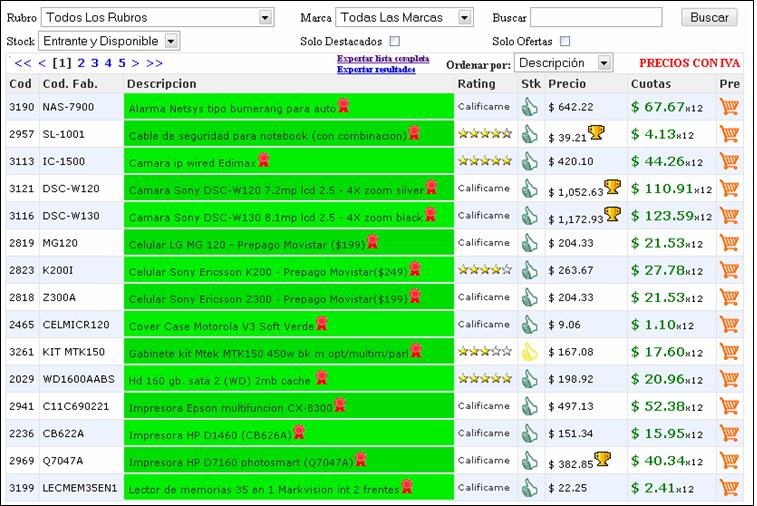This screenshot has height=506, width=757.
Task: Click in the Buscar text field
Action: click(596, 17)
